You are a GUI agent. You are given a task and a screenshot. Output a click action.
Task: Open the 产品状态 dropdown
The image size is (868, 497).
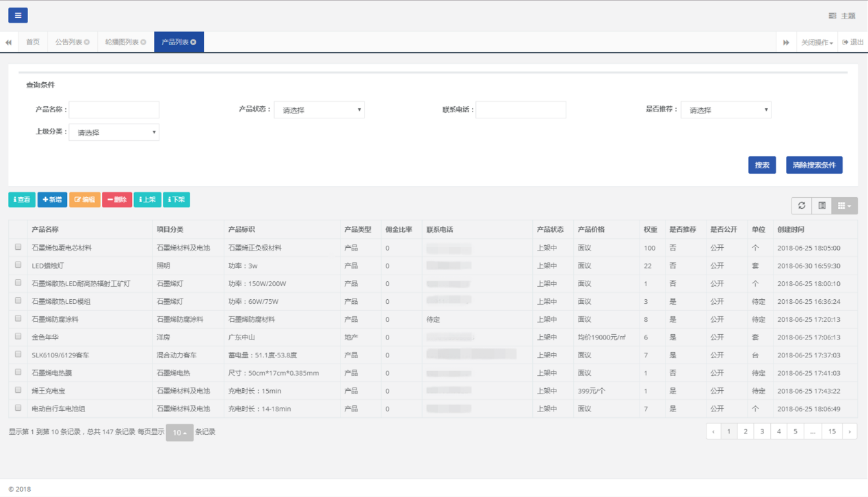click(x=319, y=110)
